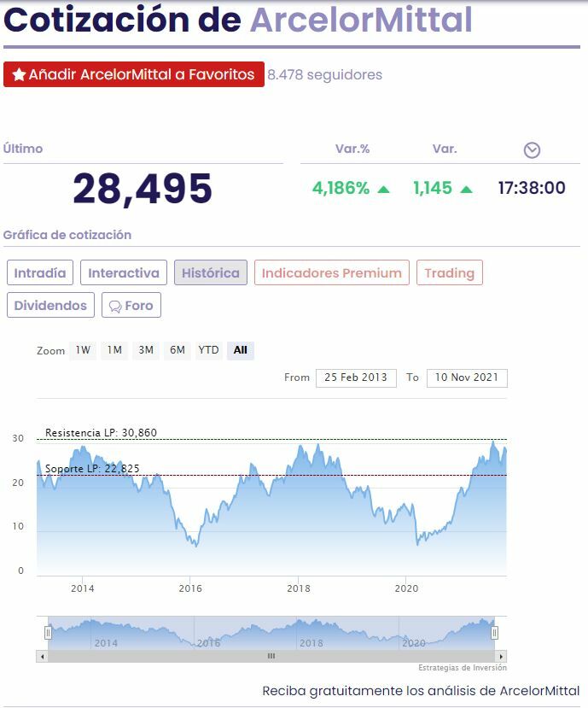
Task: Add ArcelorMittal to Favoritos
Action: click(x=134, y=74)
